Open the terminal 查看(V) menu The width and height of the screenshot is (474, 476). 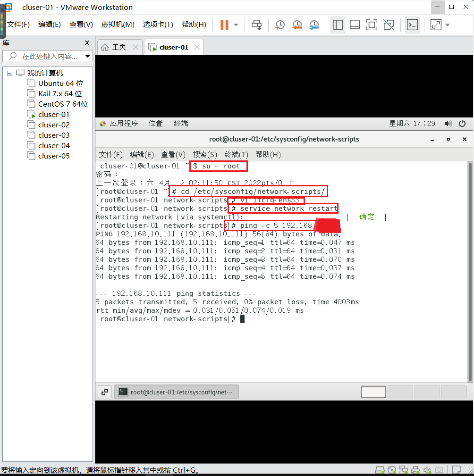point(173,155)
